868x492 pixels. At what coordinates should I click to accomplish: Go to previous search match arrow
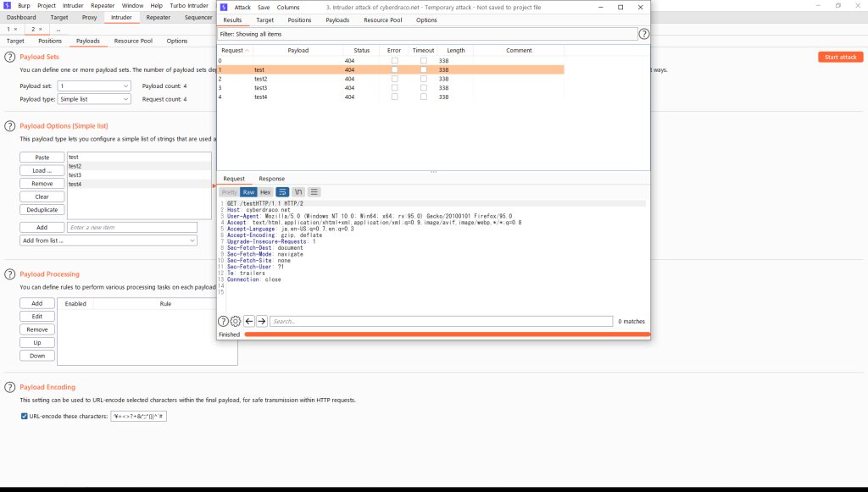[x=249, y=322]
